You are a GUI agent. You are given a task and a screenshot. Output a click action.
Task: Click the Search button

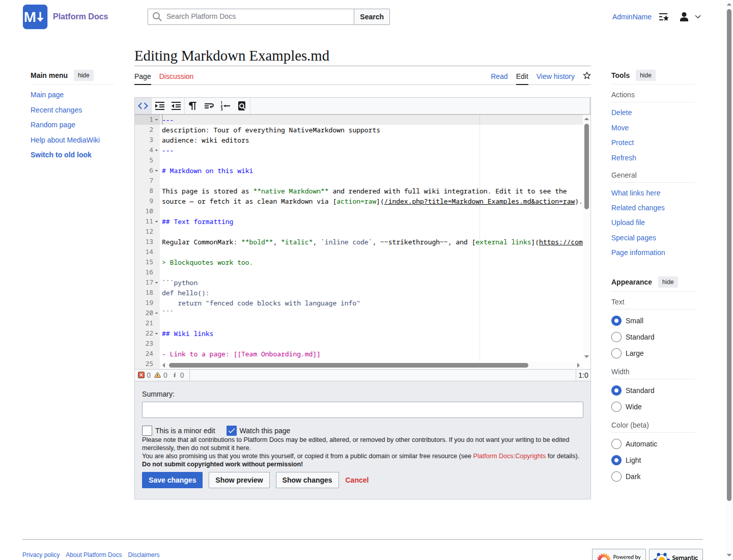point(372,17)
